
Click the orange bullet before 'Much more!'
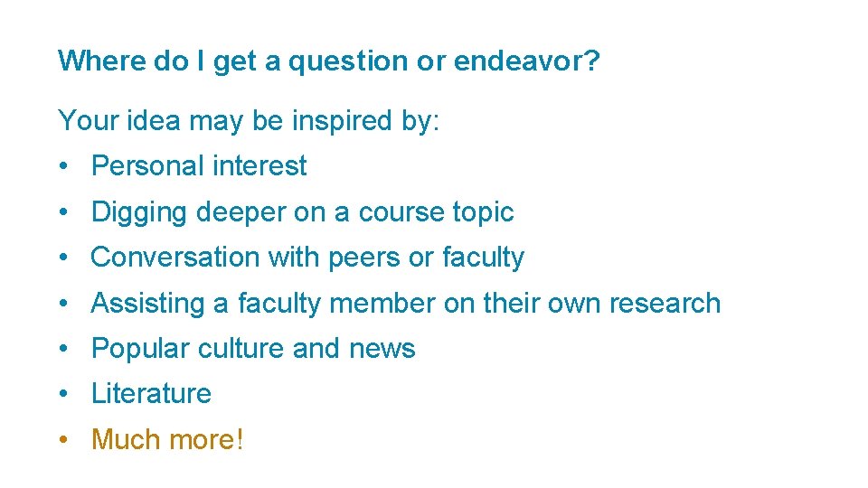coord(63,441)
